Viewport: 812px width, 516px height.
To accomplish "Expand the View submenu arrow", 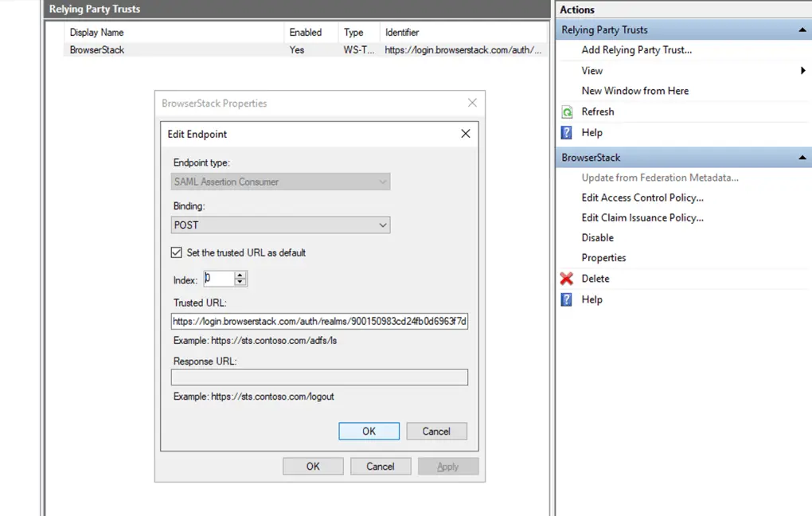I will click(x=802, y=71).
